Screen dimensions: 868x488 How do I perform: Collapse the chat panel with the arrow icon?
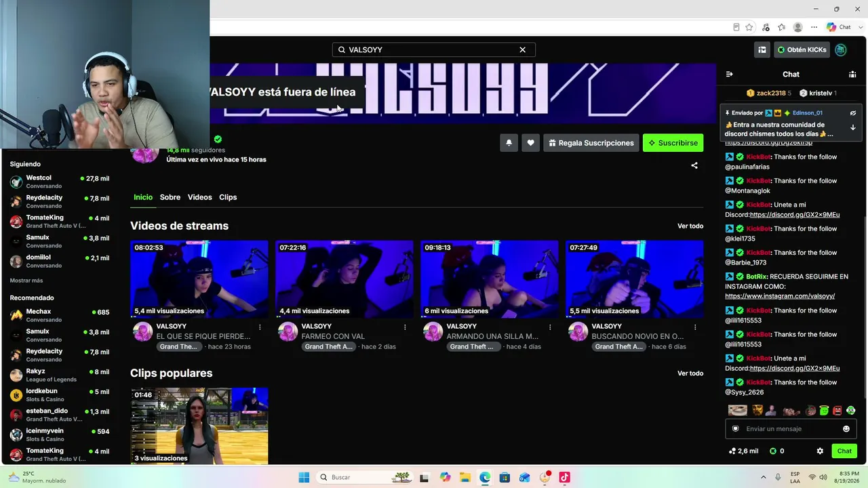point(730,74)
